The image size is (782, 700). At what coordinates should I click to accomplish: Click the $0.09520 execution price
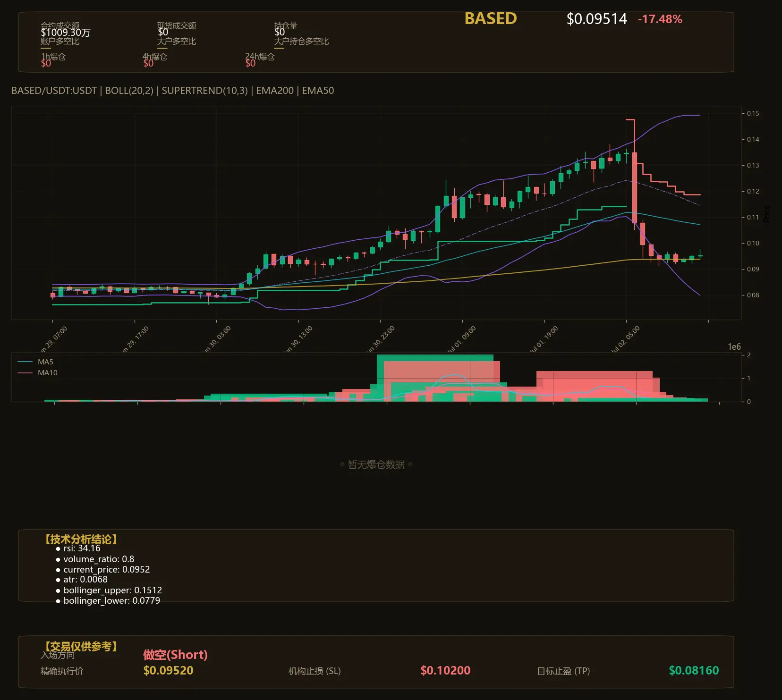point(168,670)
